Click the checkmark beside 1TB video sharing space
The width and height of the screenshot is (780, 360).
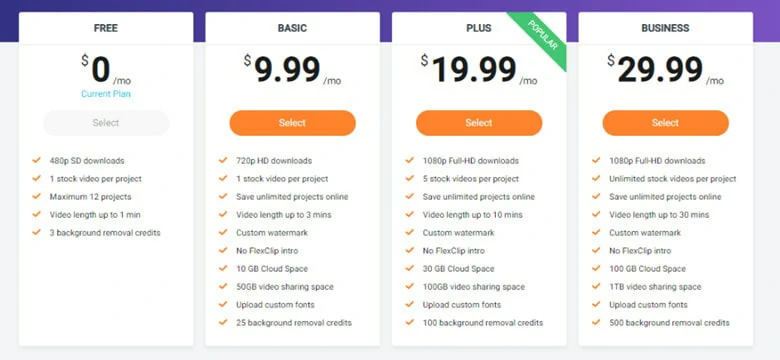(x=596, y=286)
